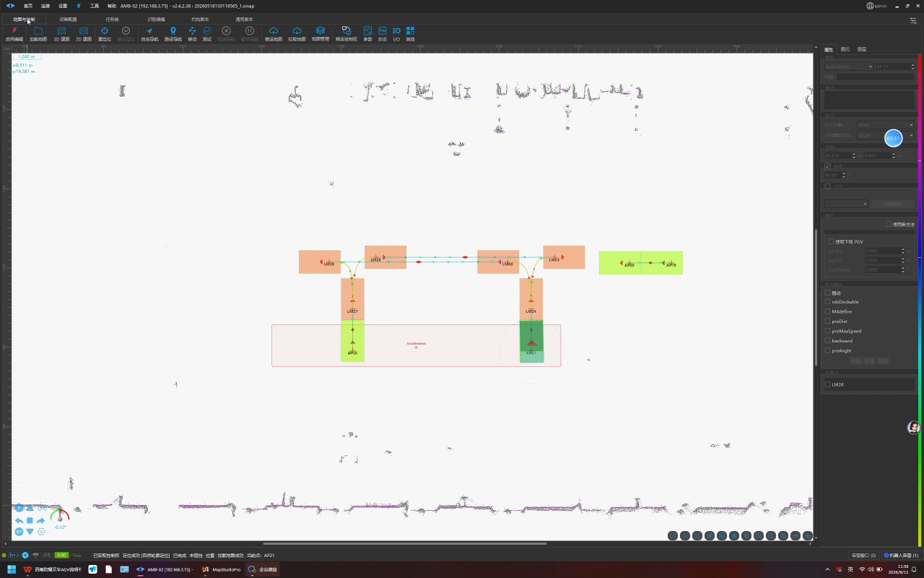Click the 测试 test icon

point(207,31)
